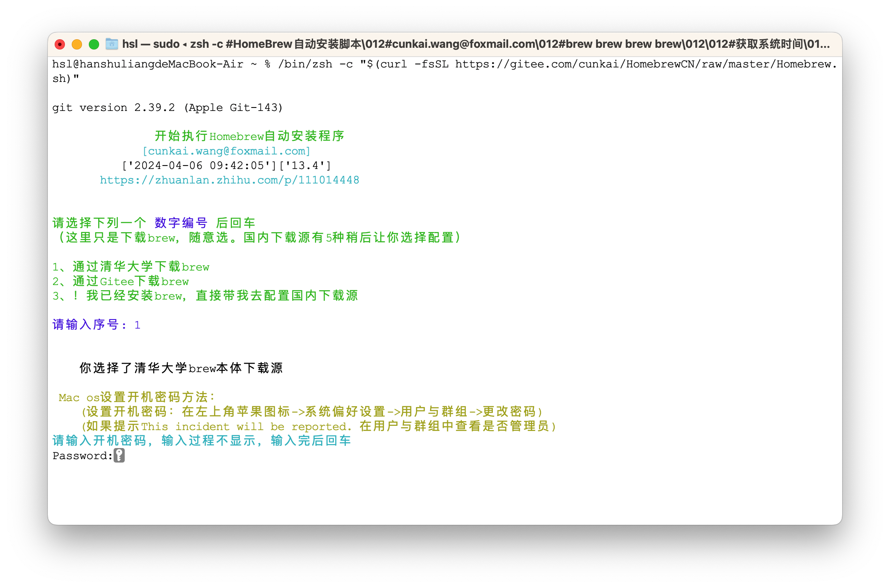Image resolution: width=890 pixels, height=588 pixels.
Task: Click the 'This incident will be reported' line
Action: [x=318, y=426]
